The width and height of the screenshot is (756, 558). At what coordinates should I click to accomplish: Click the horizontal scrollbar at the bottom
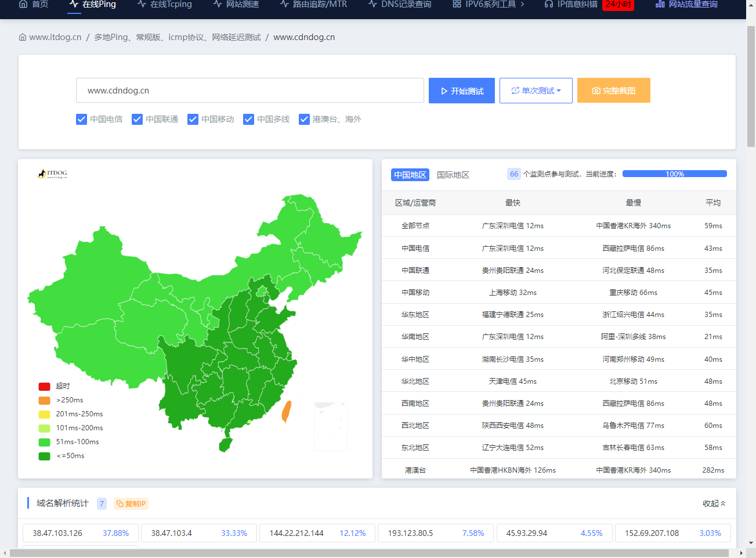click(x=369, y=553)
